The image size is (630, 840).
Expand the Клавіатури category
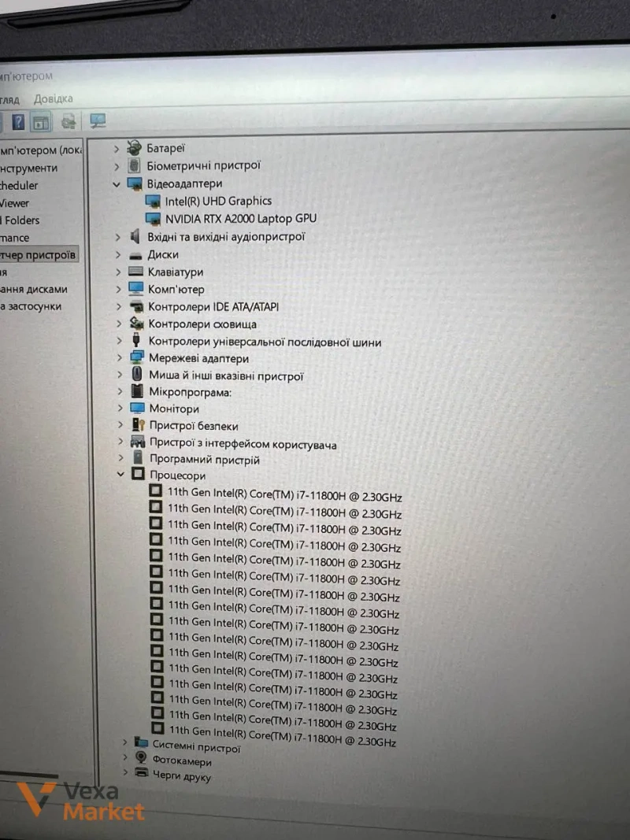click(x=118, y=272)
